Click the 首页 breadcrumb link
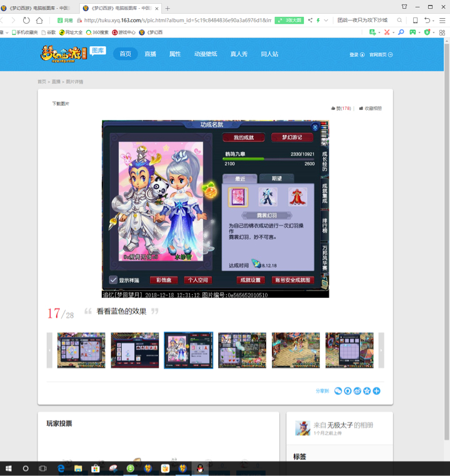Screen dimensions: 450x476 pyautogui.click(x=42, y=82)
